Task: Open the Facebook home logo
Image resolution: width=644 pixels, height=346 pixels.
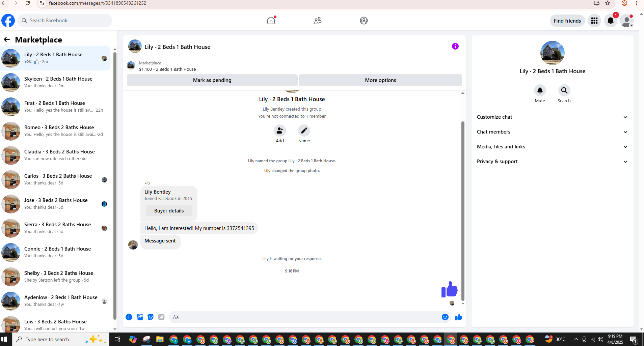Action: [8, 21]
